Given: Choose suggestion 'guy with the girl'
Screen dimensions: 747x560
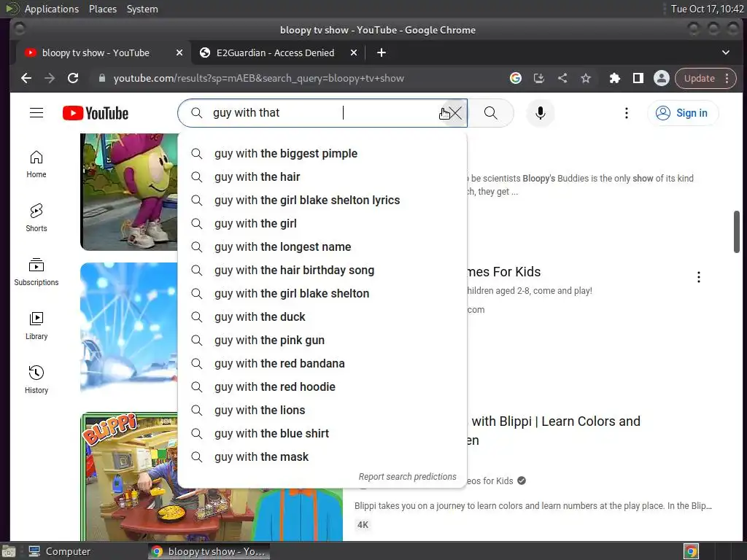Looking at the screenshot, I should [322, 223].
